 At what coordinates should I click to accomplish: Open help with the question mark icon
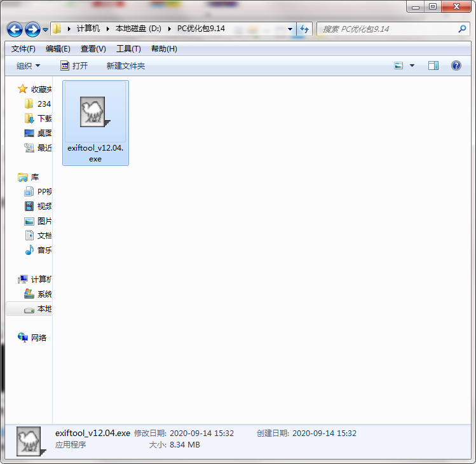[456, 65]
